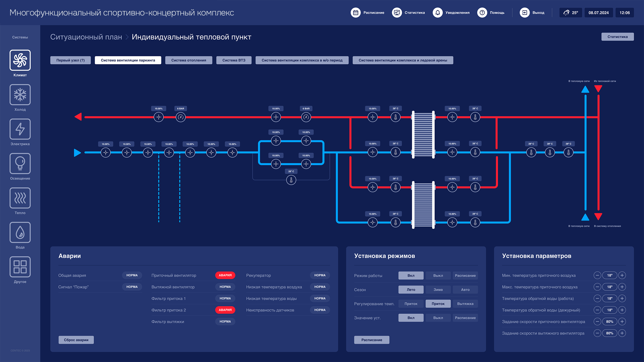Select Вытяжка for Регулирование темп.
Image resolution: width=644 pixels, height=362 pixels.
(x=465, y=303)
